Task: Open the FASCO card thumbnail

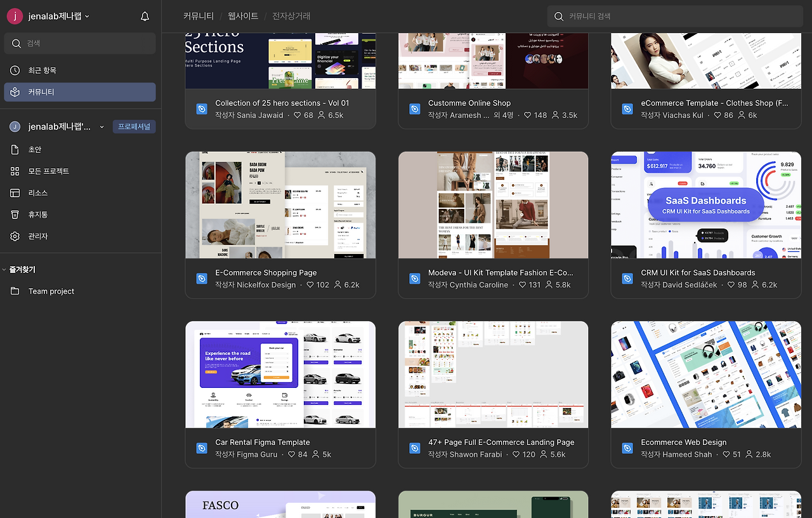Action: click(280, 505)
